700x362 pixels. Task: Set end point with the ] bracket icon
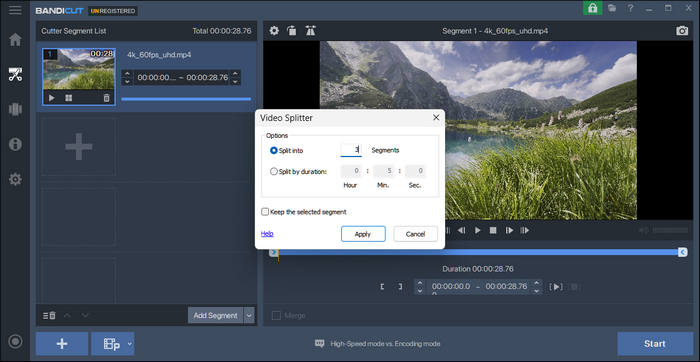[x=400, y=287]
